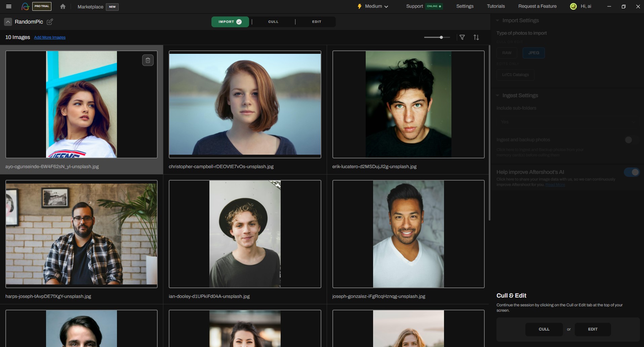The image size is (644, 347).
Task: Click the user avatar icon
Action: pos(573,6)
